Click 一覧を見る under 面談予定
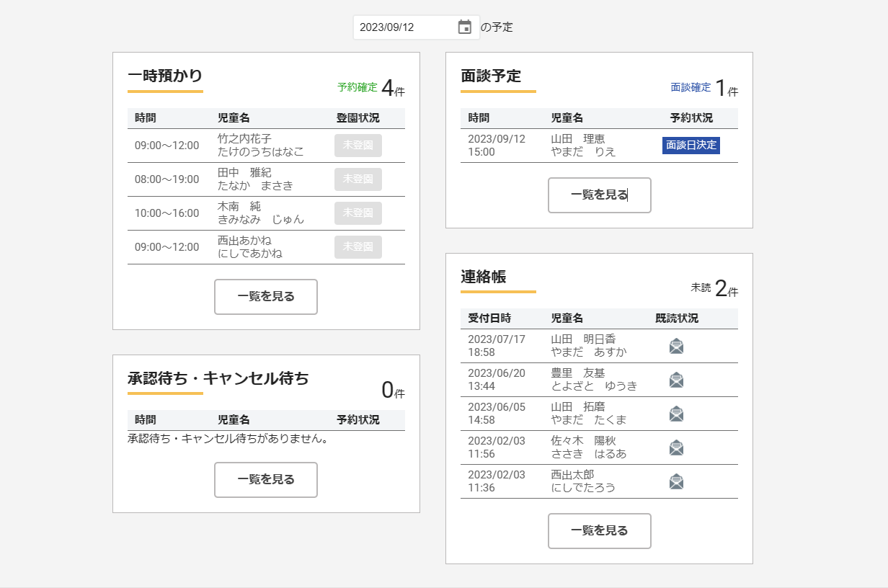 tap(599, 195)
